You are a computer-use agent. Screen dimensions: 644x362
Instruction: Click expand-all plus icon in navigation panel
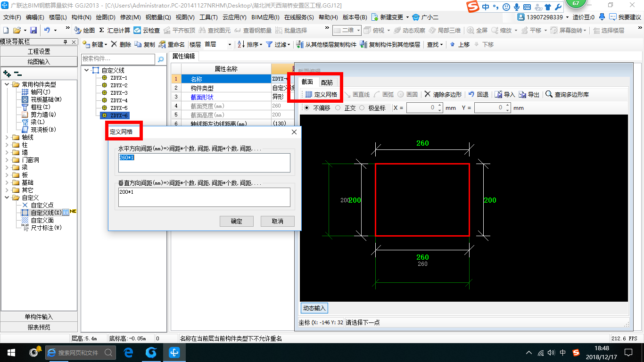pos(7,74)
